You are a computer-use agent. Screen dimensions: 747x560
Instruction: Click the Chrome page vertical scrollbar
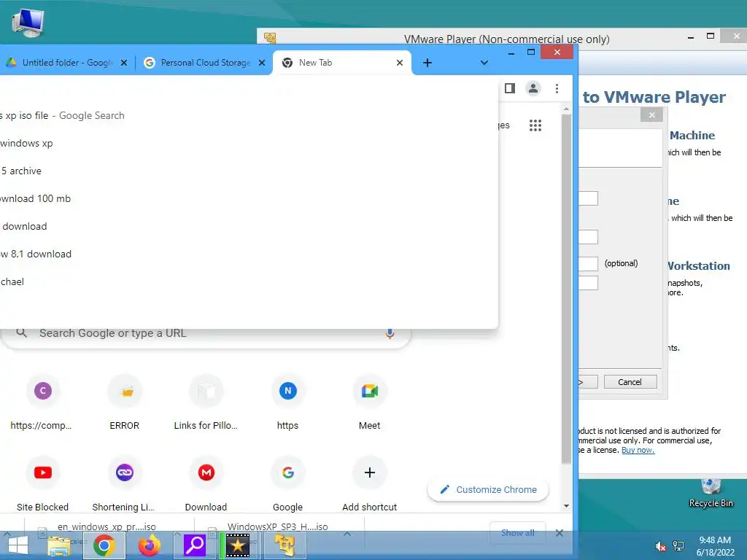click(x=566, y=288)
